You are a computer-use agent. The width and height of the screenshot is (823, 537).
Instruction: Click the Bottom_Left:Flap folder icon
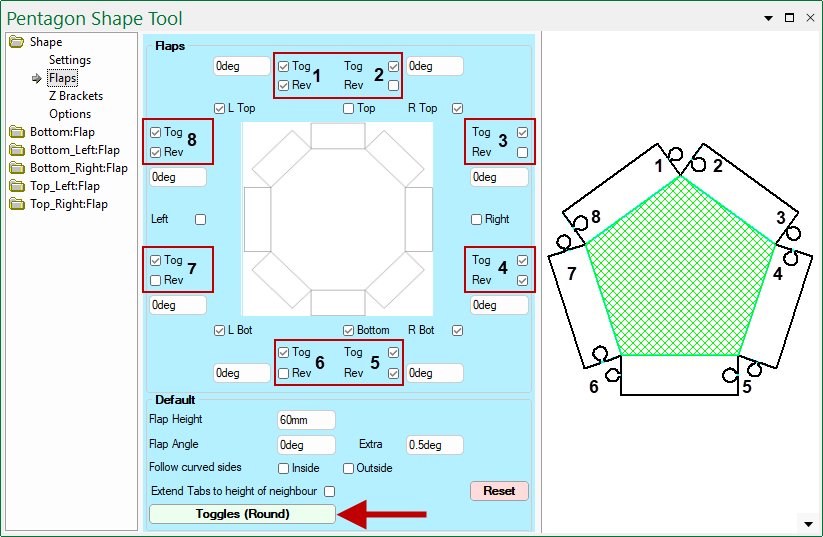[16, 150]
